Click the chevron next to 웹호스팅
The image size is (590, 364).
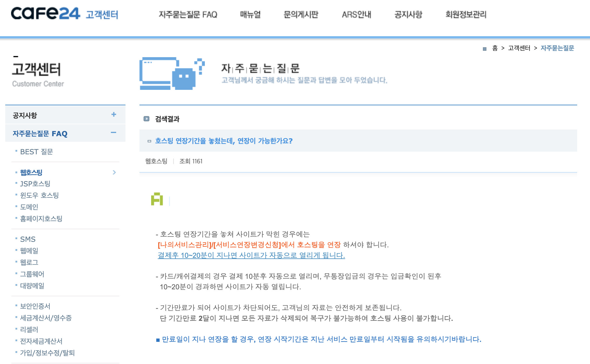point(114,172)
